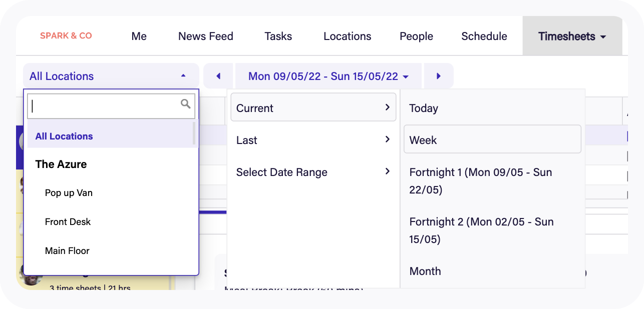This screenshot has width=644, height=309.
Task: Go to the Locations tab
Action: click(348, 36)
